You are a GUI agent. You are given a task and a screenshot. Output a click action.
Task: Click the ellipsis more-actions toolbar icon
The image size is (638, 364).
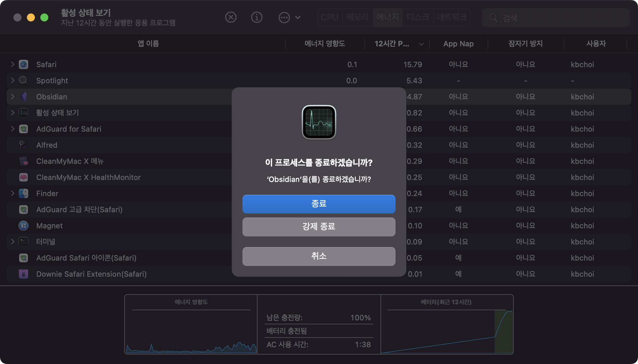(284, 17)
